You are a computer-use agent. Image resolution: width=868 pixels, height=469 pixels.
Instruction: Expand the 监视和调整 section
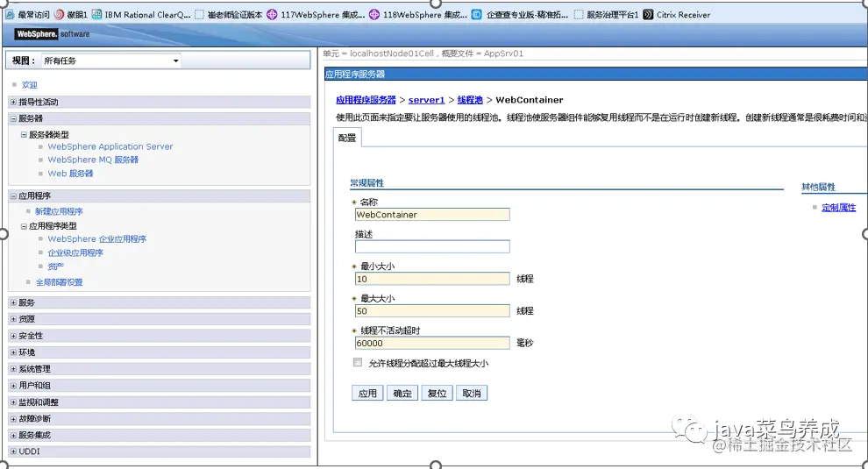click(x=14, y=402)
